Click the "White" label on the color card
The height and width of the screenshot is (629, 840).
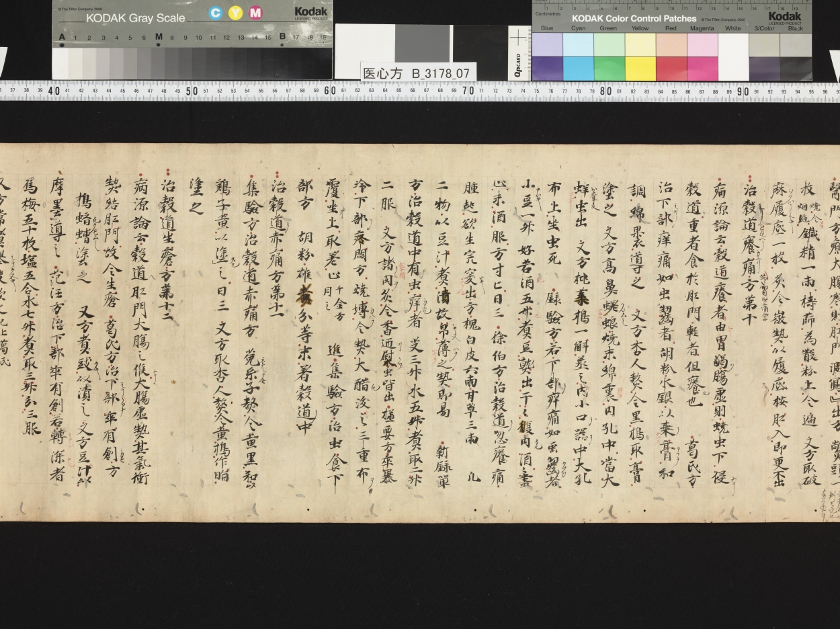tap(733, 28)
